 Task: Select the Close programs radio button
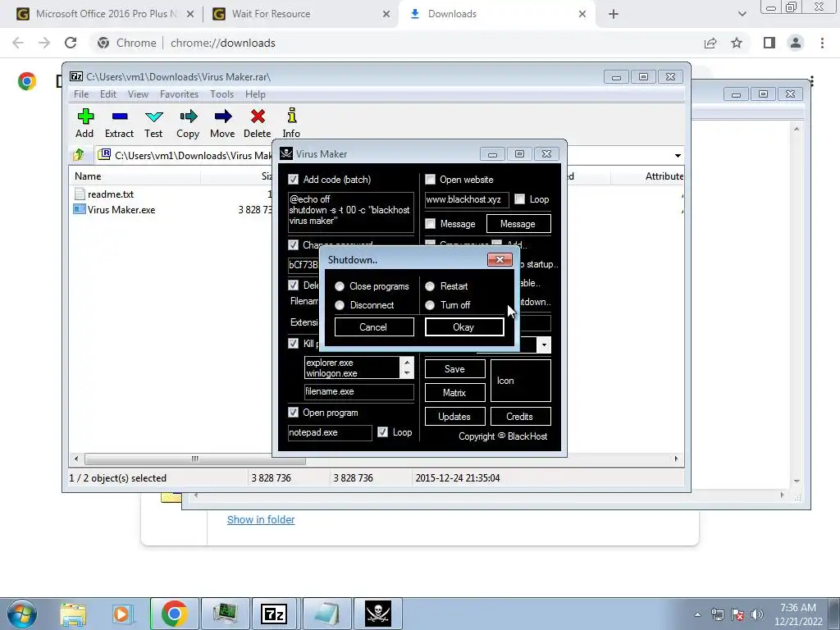pyautogui.click(x=339, y=286)
